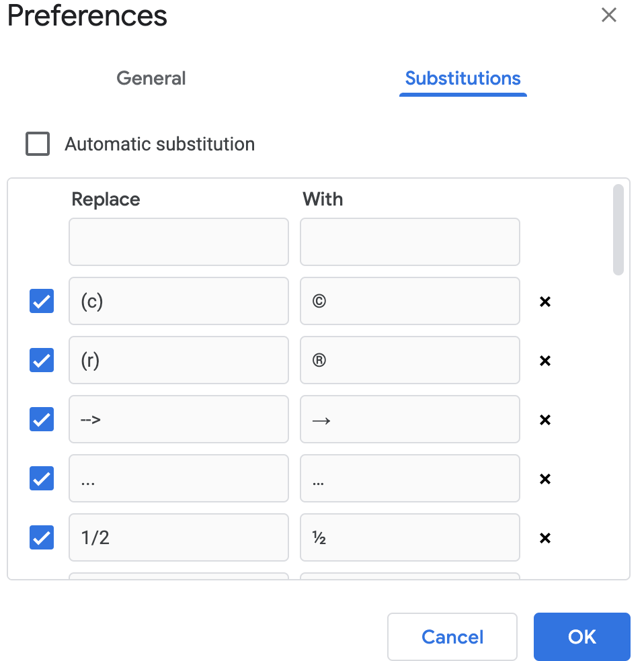Confirm with the OK button
Viewport: 644px width, 661px height.
point(581,637)
